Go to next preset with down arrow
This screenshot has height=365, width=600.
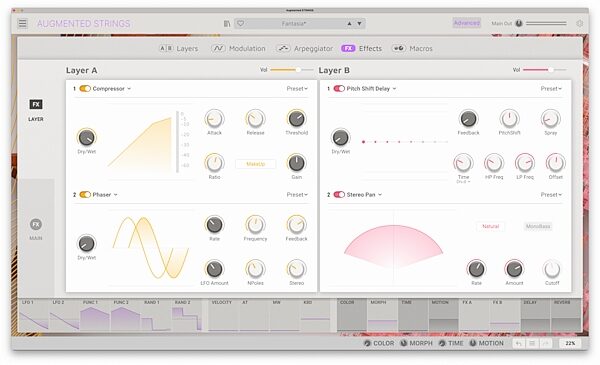click(359, 24)
